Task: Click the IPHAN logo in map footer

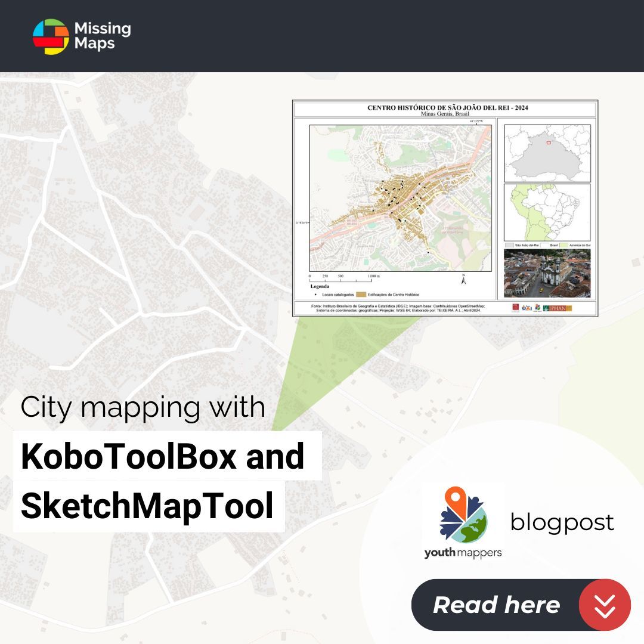Action: (558, 308)
